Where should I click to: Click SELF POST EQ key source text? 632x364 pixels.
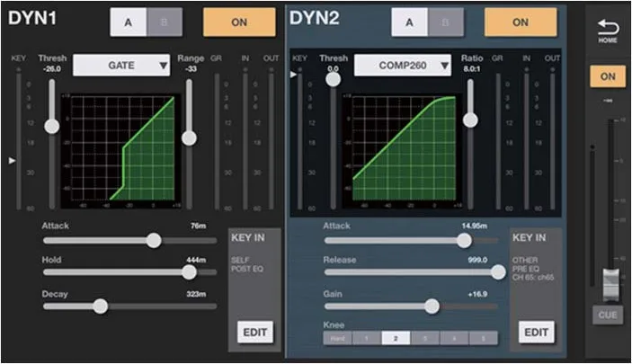tap(247, 264)
